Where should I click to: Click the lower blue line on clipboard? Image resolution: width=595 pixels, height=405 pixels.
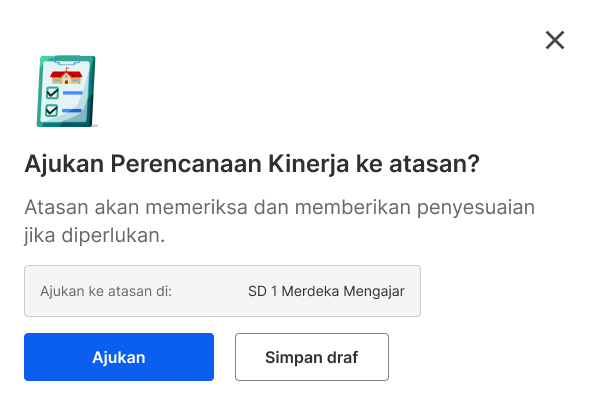point(72,110)
